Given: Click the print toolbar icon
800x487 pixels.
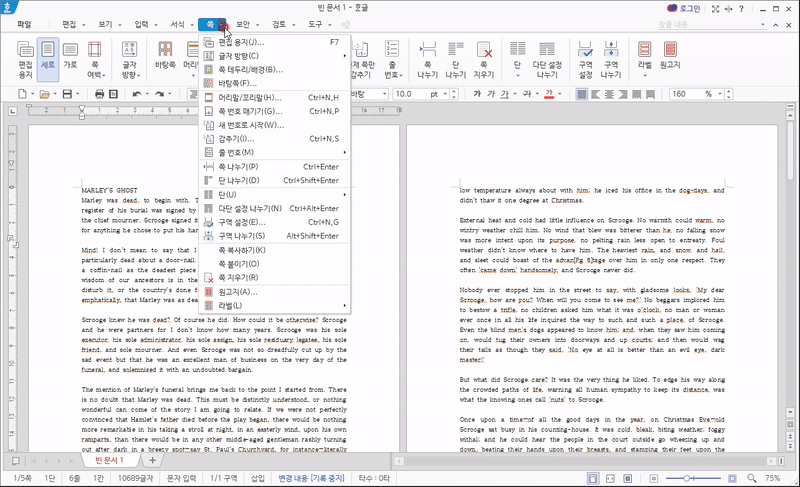Looking at the screenshot, I should [x=99, y=94].
